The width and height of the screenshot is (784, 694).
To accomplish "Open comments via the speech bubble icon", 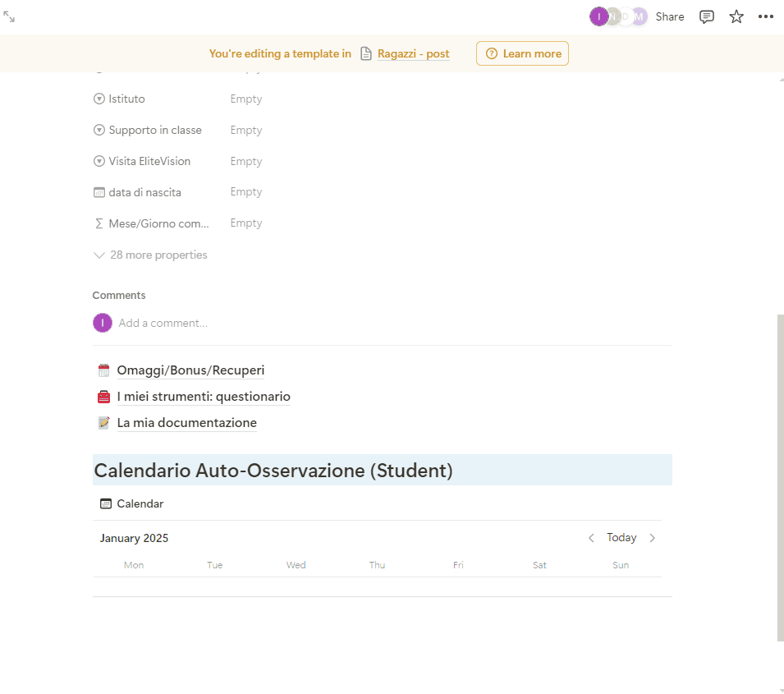I will (x=706, y=16).
